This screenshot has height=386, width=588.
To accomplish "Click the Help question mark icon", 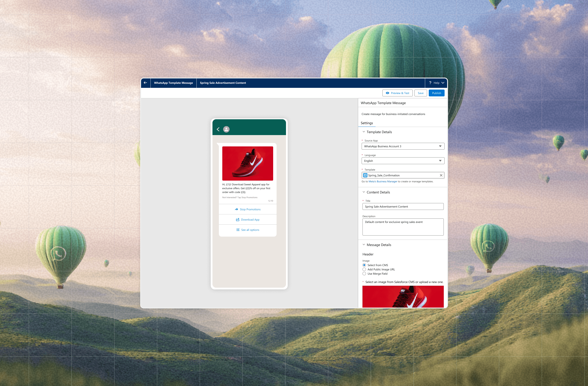I will 430,83.
